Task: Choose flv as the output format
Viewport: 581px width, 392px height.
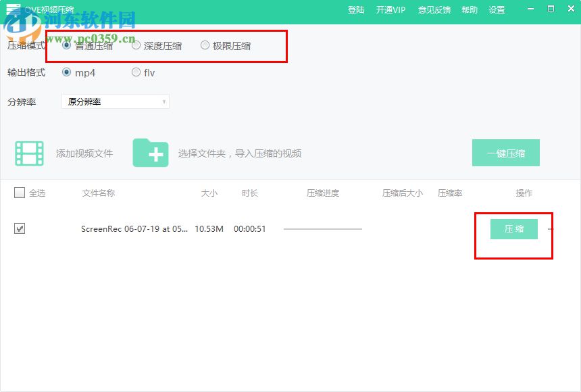Action: coord(136,72)
